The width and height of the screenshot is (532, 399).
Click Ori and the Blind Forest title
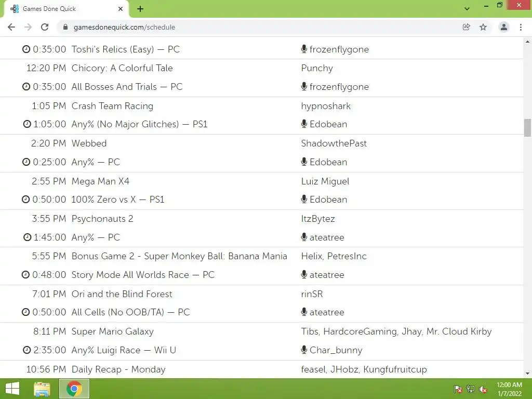click(122, 294)
